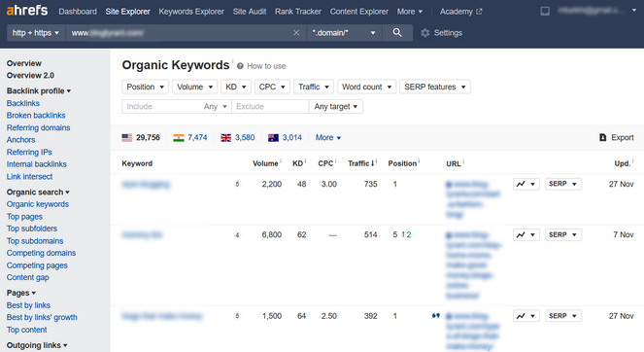
Task: Open history chart for the 2,200 volume row
Action: pos(526,184)
